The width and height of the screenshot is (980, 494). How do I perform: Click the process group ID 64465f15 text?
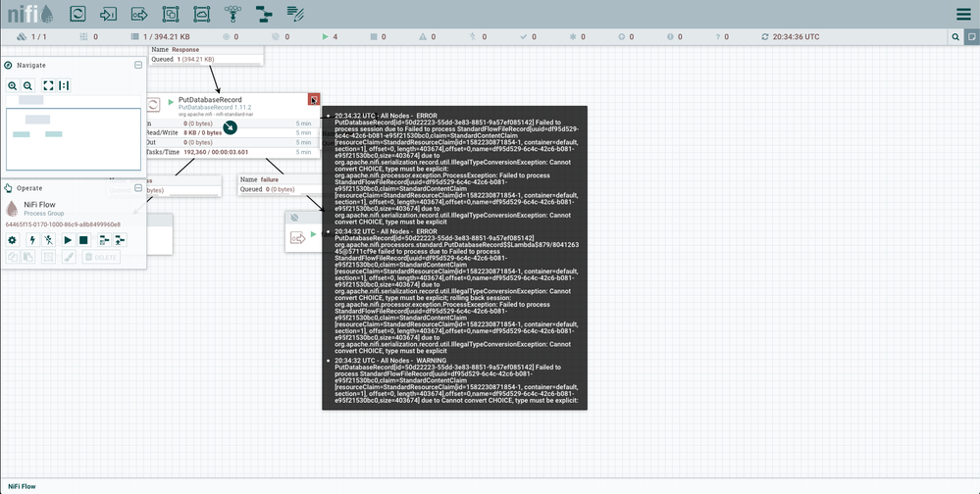[63, 224]
